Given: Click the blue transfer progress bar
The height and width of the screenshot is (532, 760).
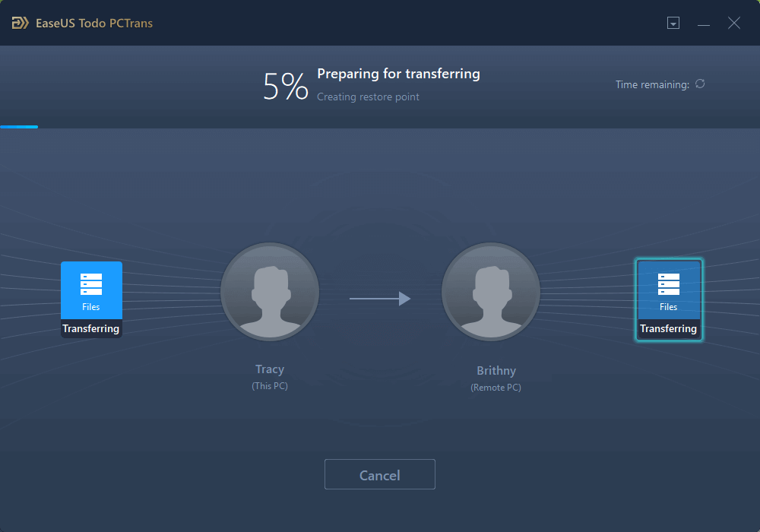Looking at the screenshot, I should click(19, 127).
